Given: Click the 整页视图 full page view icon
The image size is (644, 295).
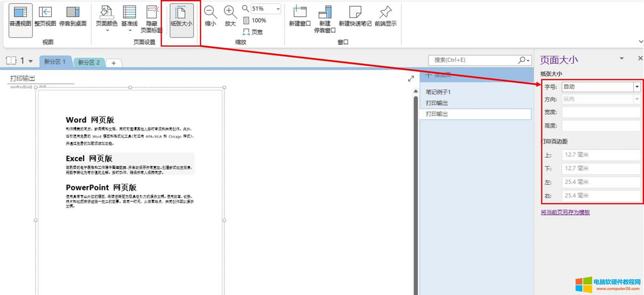Looking at the screenshot, I should 45,17.
